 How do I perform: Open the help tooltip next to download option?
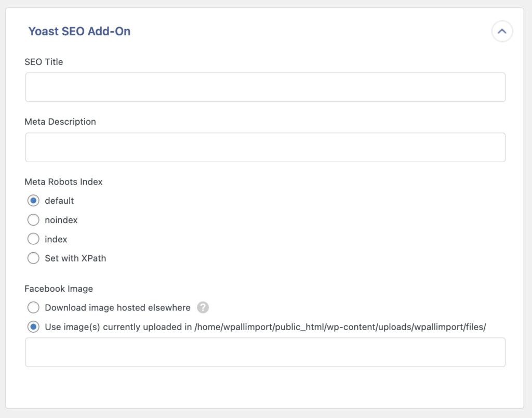point(203,308)
